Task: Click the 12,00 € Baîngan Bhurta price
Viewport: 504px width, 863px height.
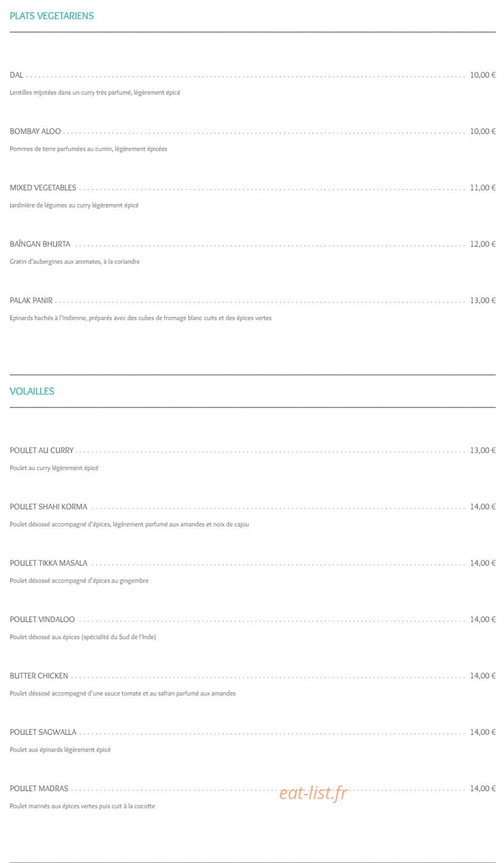Action: pyautogui.click(x=483, y=244)
